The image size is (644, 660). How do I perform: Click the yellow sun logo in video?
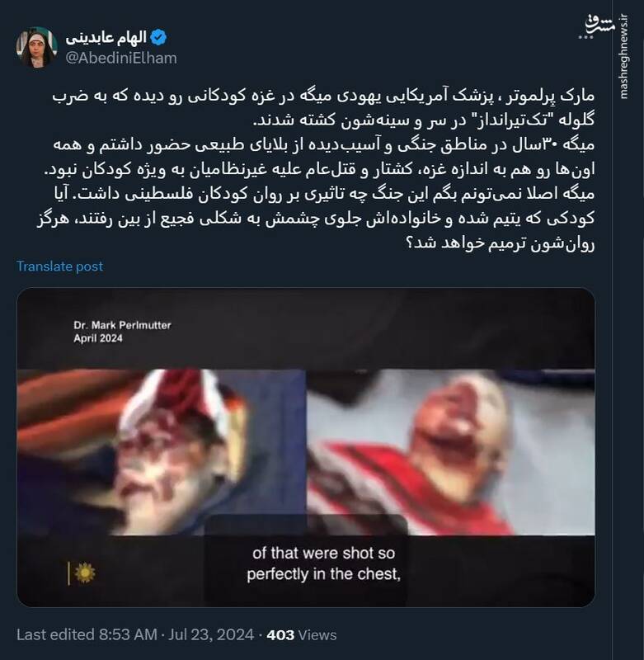coord(85,573)
